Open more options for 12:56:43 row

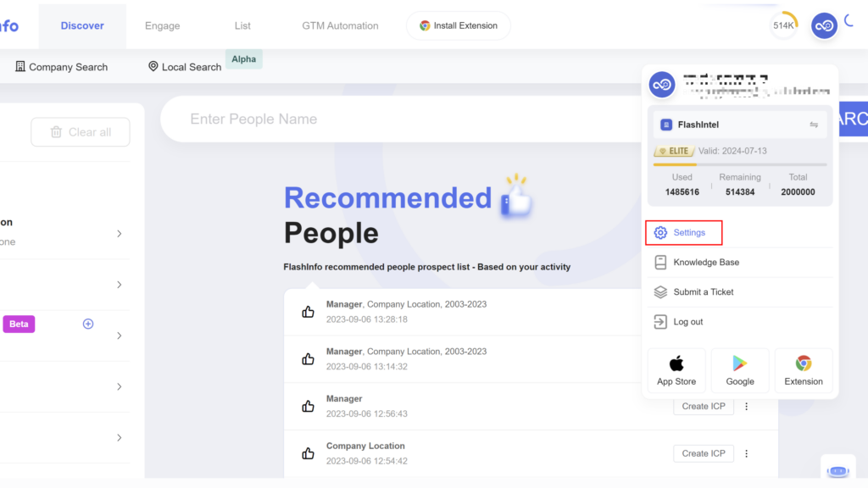[746, 406]
